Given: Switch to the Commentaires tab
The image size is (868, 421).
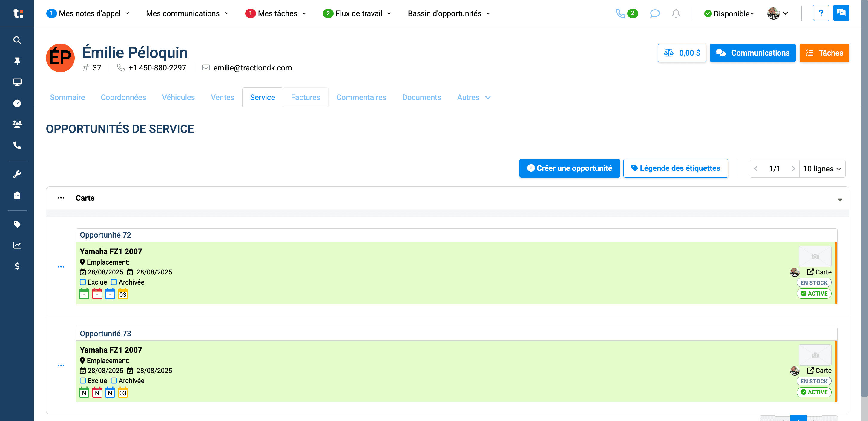Looking at the screenshot, I should (361, 97).
